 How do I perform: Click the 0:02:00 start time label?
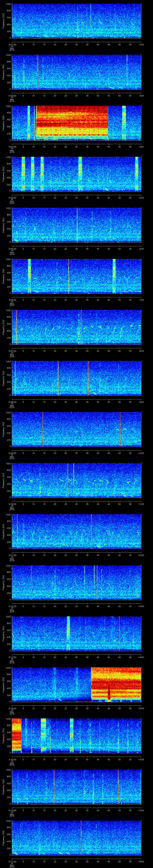(12, 96)
